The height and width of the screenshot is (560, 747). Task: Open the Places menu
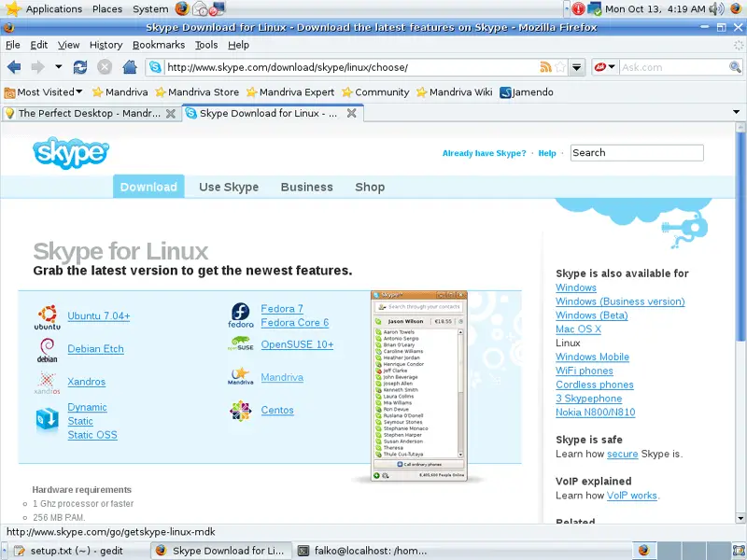pos(107,9)
